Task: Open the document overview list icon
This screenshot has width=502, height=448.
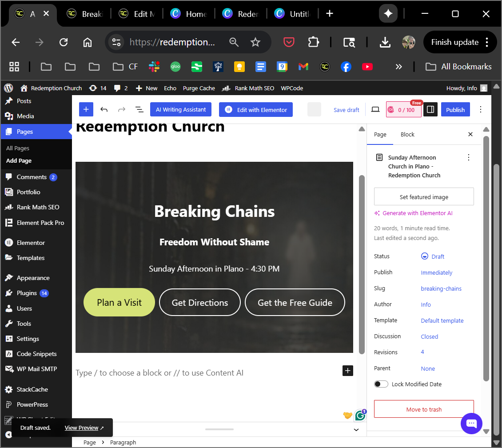Action: 139,109
